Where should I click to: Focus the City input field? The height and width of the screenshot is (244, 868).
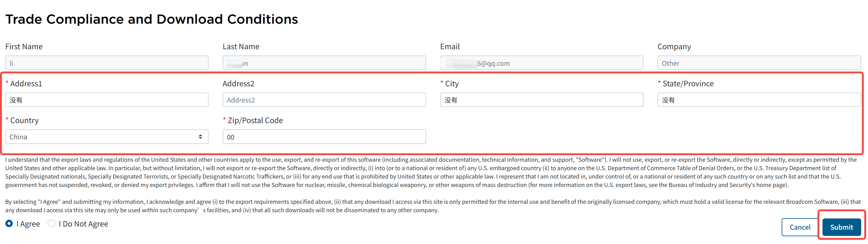(542, 100)
